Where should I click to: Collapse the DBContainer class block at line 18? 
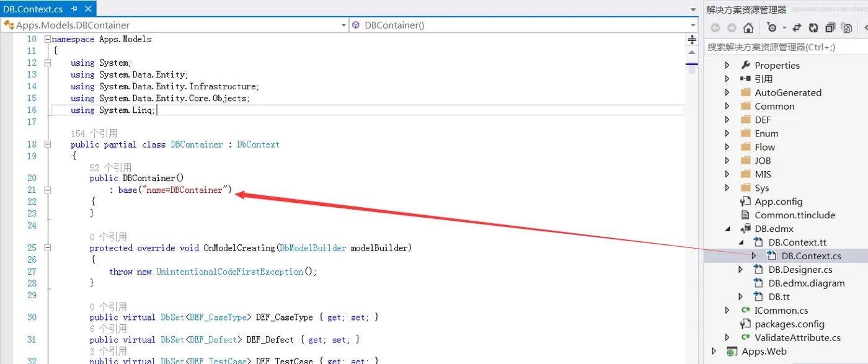(48, 144)
